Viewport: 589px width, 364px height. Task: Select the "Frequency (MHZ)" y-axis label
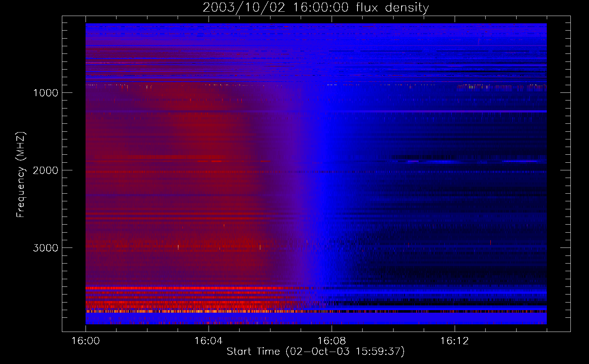[x=21, y=174]
